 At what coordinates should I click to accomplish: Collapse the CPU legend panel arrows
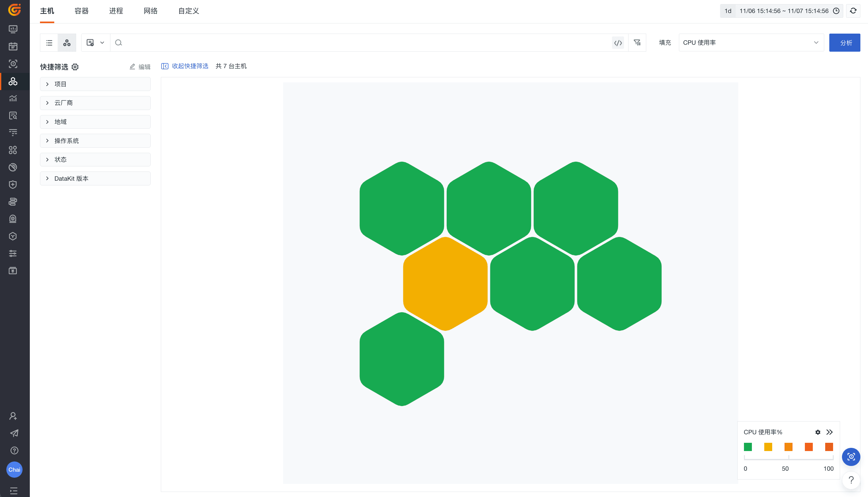coord(829,432)
